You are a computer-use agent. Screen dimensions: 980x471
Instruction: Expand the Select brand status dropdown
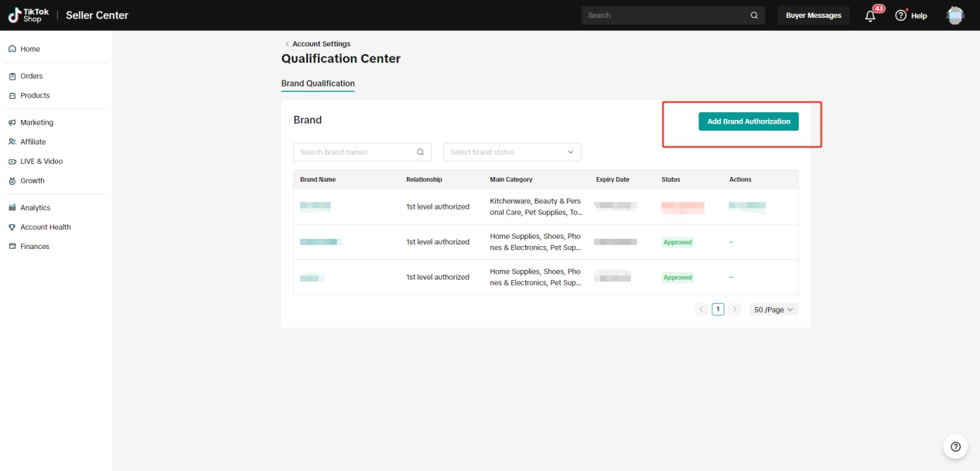pos(512,152)
